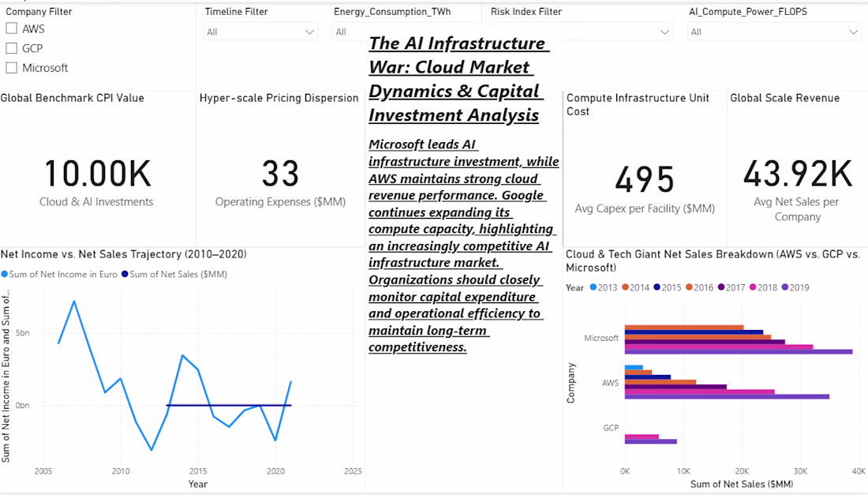Open the AI_Compute_Power_FLOPS dropdown

click(x=774, y=32)
